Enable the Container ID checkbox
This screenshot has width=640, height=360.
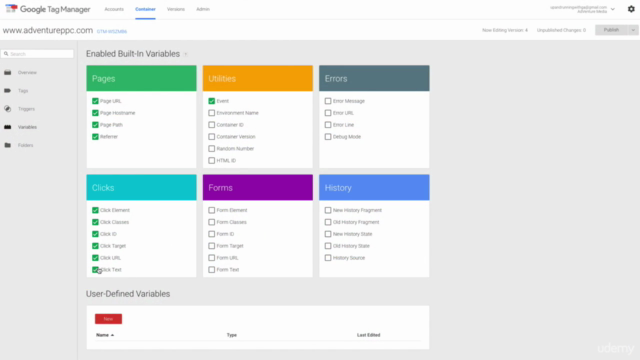click(x=211, y=124)
